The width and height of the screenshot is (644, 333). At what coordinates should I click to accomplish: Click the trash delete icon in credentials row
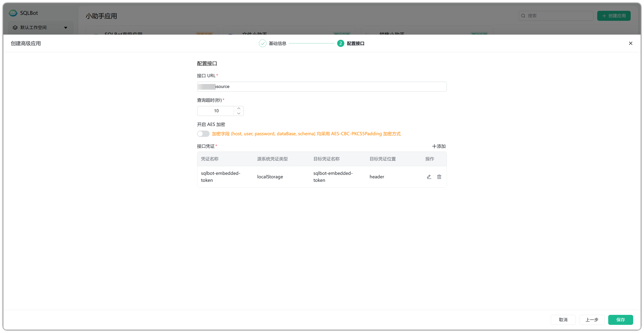point(439,177)
